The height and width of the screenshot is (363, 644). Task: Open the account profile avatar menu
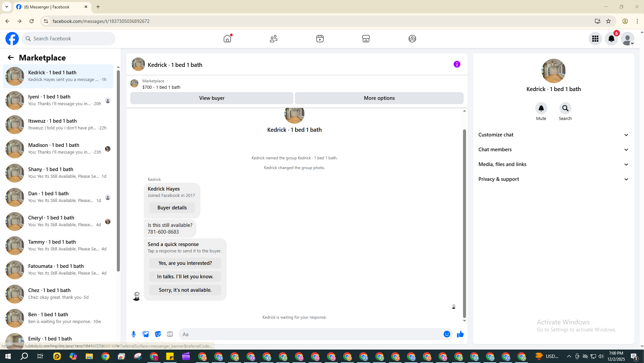[628, 39]
